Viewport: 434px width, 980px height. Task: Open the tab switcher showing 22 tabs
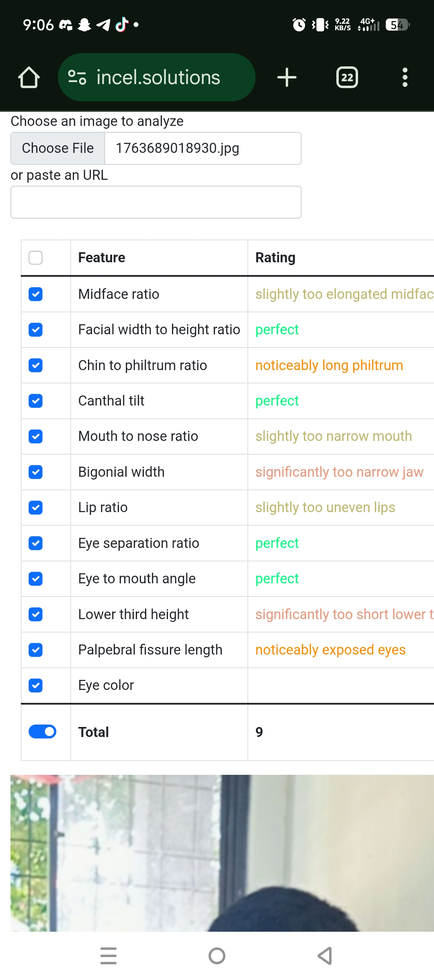coord(347,77)
